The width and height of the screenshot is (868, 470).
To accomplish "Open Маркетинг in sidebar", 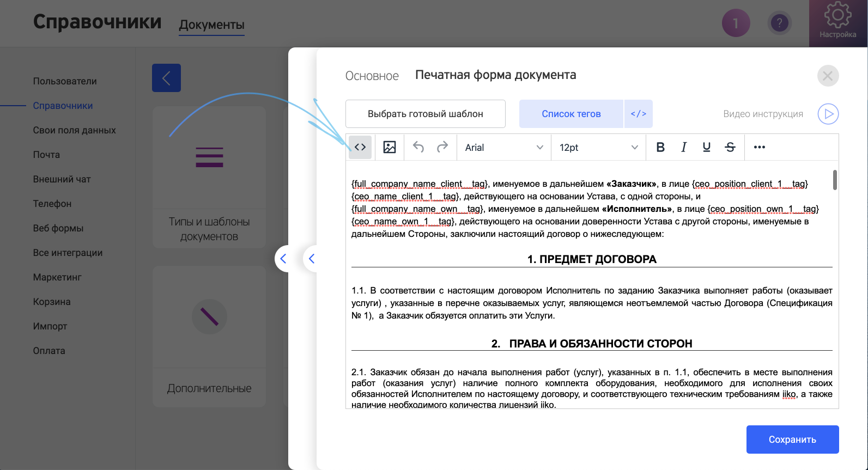I will point(57,277).
